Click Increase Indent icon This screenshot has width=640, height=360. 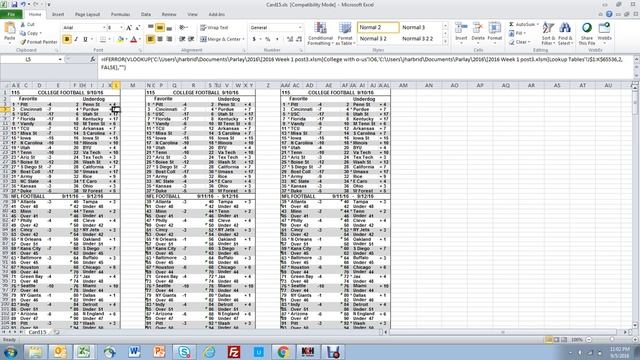pyautogui.click(x=191, y=39)
